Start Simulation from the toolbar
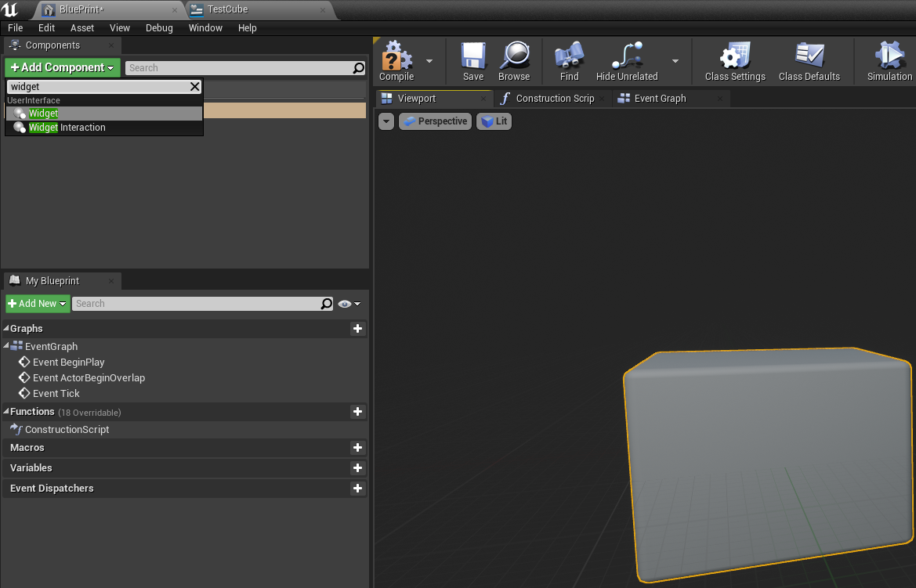This screenshot has width=916, height=588. 889,61
